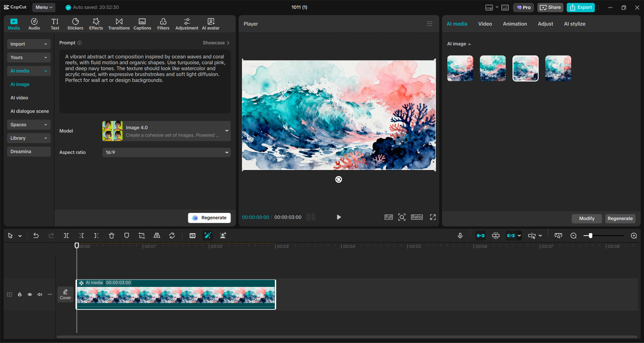
Task: Open the Stickers panel
Action: click(75, 24)
